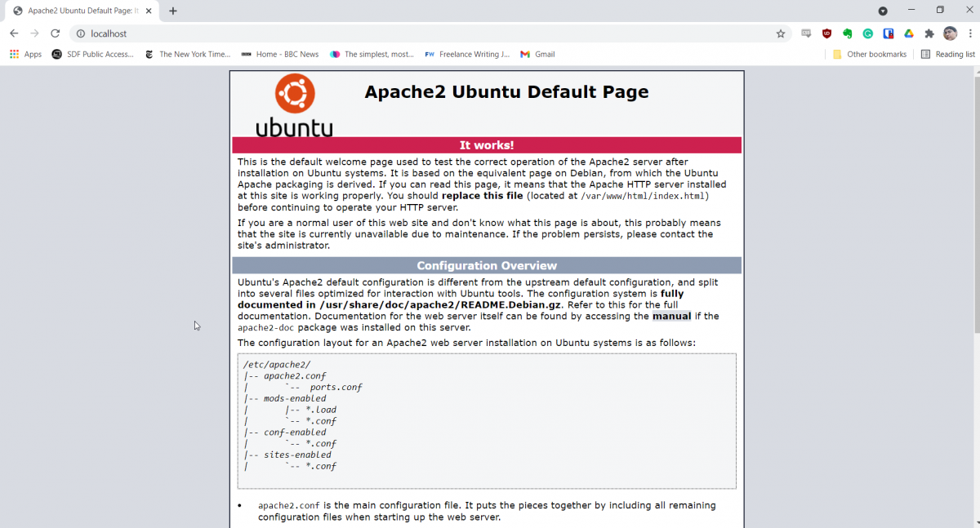980x528 pixels.
Task: Open the Reading list panel
Action: click(x=947, y=54)
